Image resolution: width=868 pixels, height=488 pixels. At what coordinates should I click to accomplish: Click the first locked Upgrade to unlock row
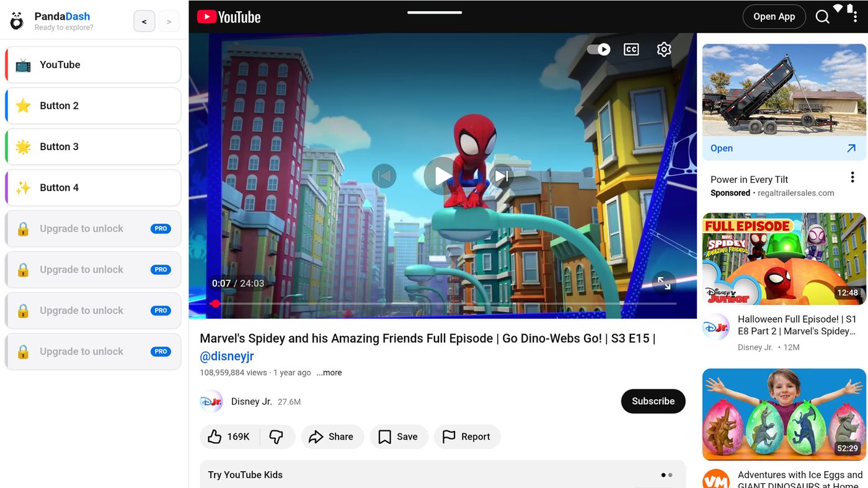tap(93, 228)
